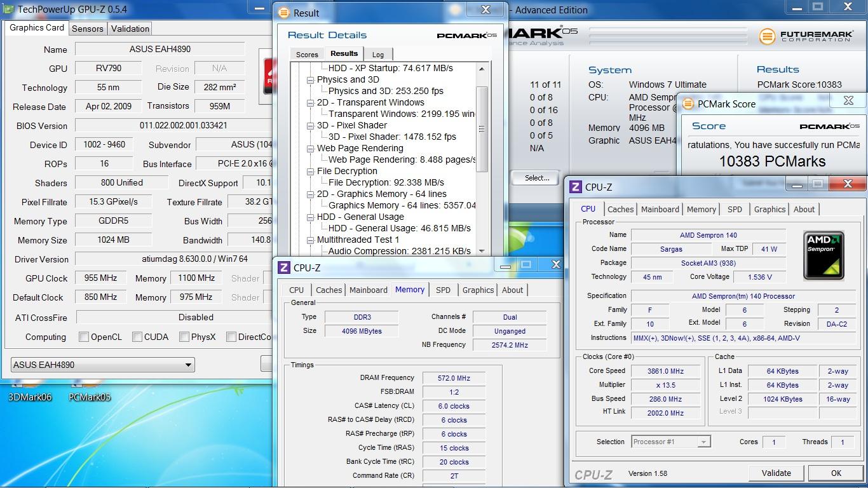Collapse the Physics and 3D tree node

(x=311, y=80)
